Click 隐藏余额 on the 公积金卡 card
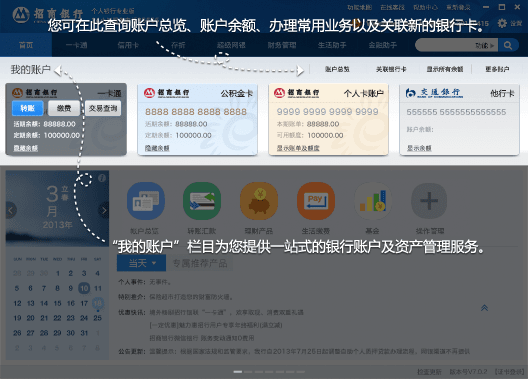 click(157, 148)
